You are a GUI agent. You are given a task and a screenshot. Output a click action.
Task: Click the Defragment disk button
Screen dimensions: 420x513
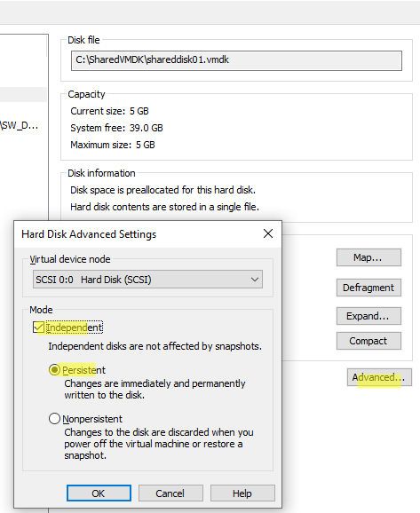click(x=368, y=288)
